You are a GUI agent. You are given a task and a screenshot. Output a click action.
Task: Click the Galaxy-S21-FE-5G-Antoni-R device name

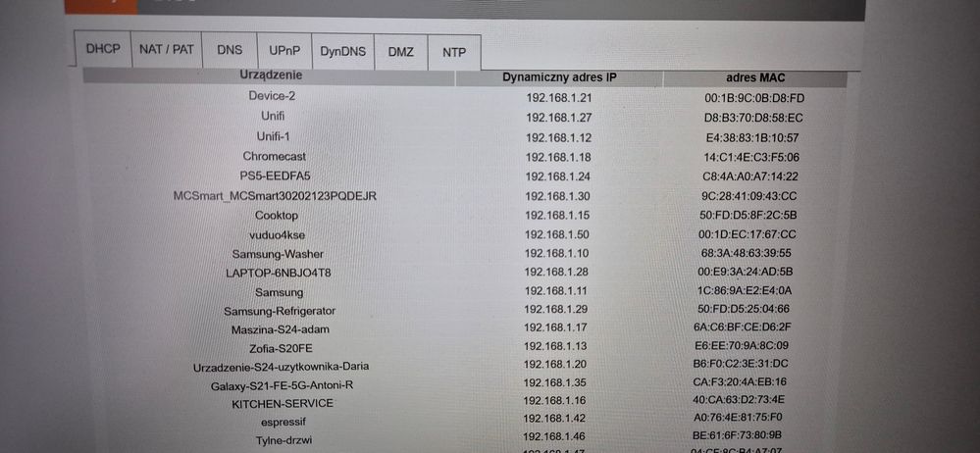282,385
